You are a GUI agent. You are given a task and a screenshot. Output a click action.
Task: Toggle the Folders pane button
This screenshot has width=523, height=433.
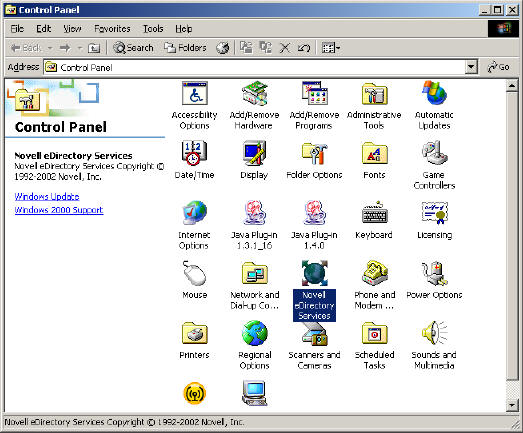pos(185,48)
